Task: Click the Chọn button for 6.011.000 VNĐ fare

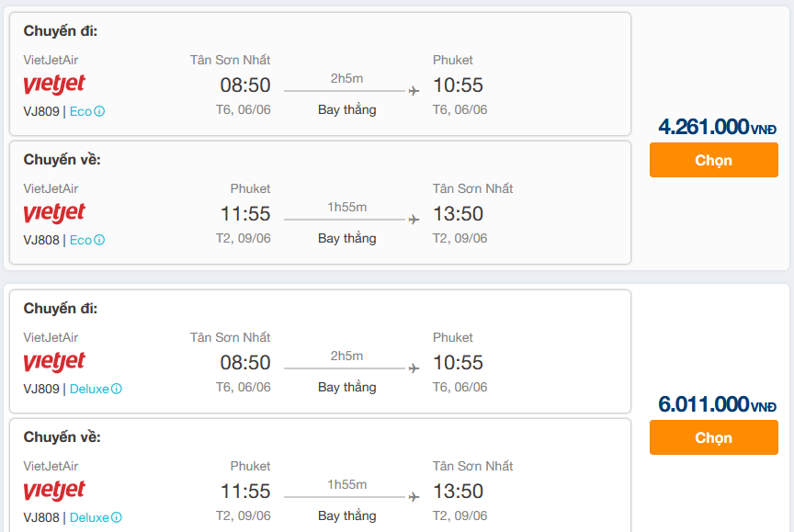Action: click(x=713, y=437)
